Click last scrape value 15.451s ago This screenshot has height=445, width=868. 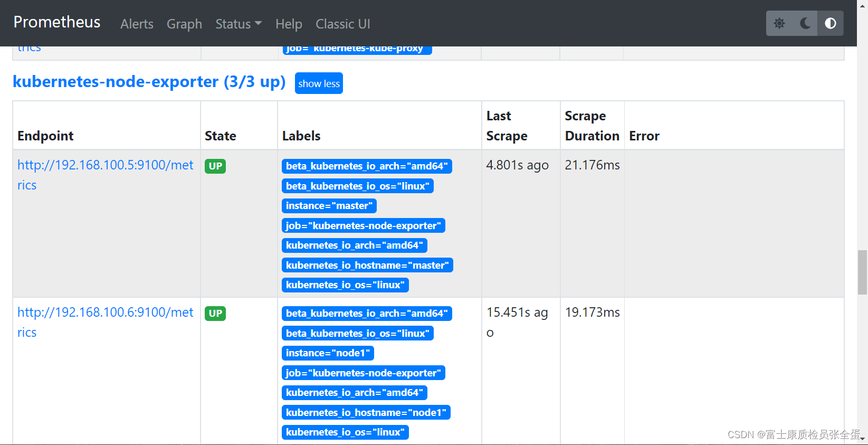(517, 322)
